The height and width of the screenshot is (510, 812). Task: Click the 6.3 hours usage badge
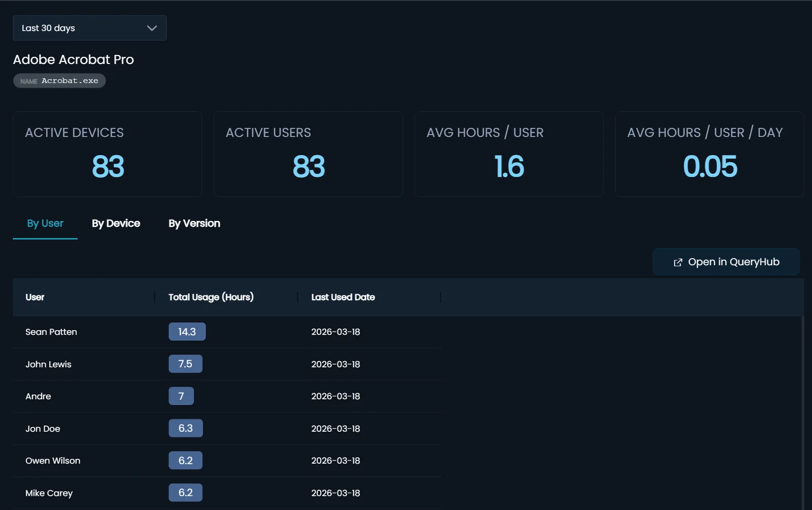click(186, 428)
